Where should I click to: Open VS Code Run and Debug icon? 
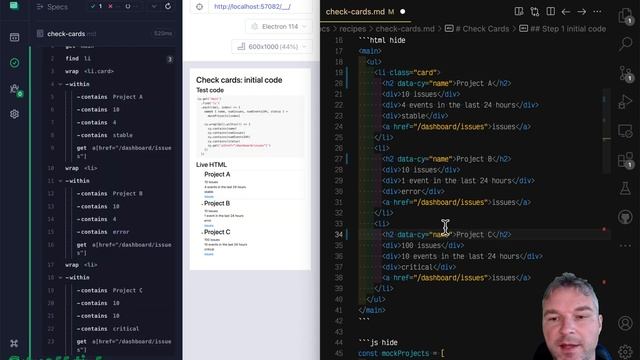[x=625, y=102]
